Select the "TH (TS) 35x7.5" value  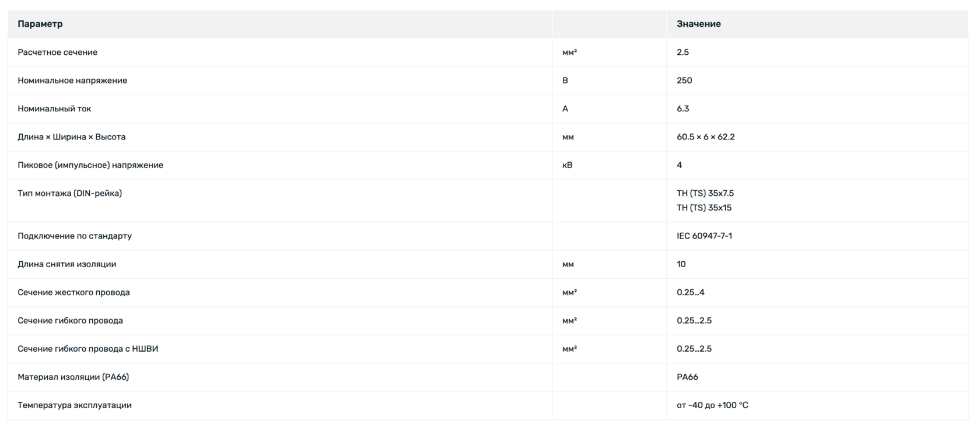click(705, 194)
